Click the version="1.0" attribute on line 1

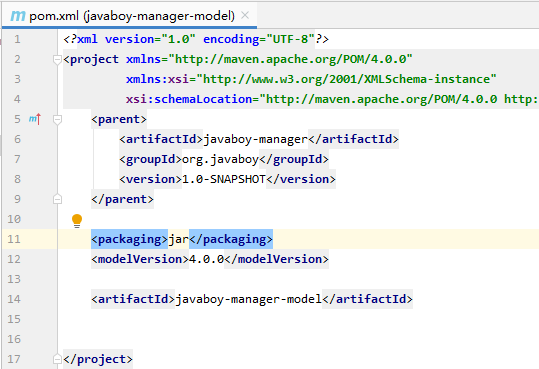click(150, 39)
